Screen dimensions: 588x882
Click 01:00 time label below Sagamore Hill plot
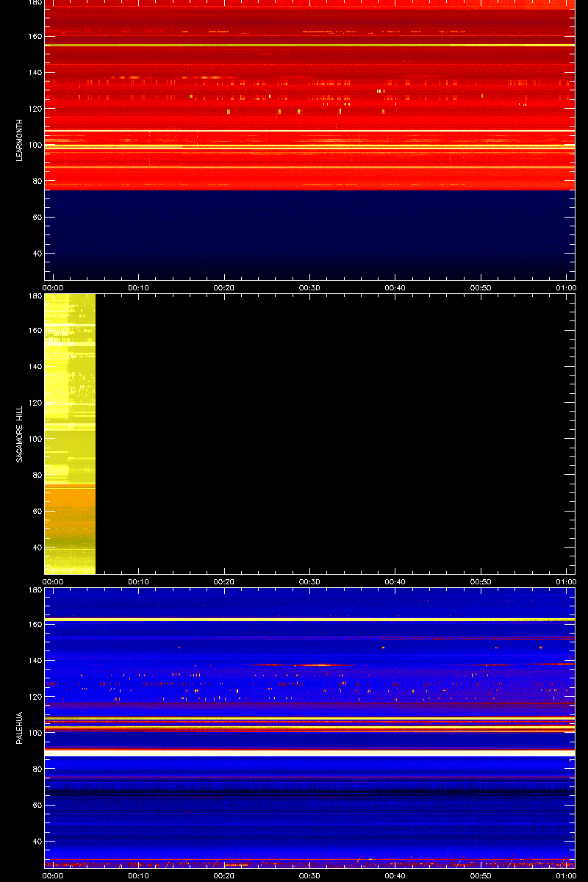566,581
